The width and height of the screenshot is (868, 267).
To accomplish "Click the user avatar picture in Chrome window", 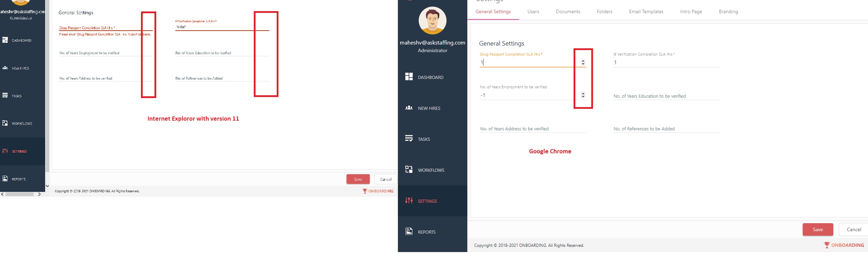I will tap(432, 21).
